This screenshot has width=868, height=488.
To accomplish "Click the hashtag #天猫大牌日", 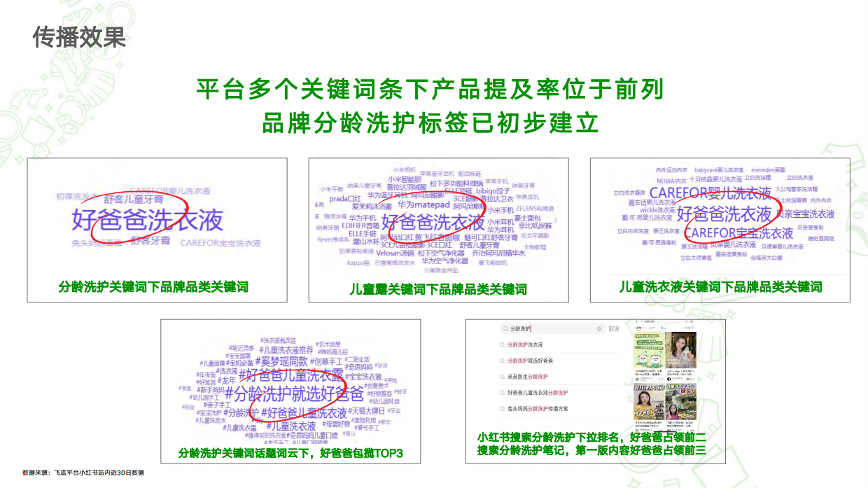I will [x=367, y=411].
